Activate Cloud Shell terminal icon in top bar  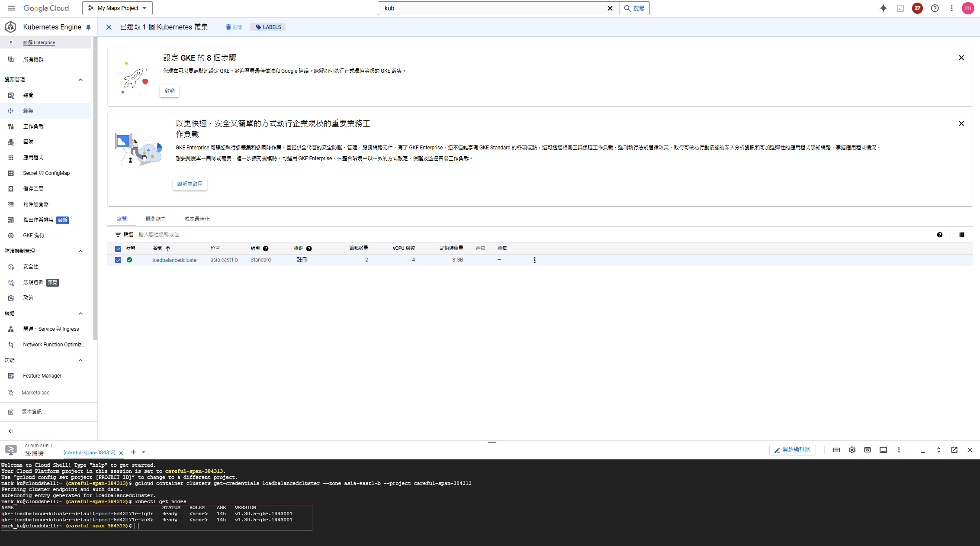(900, 8)
